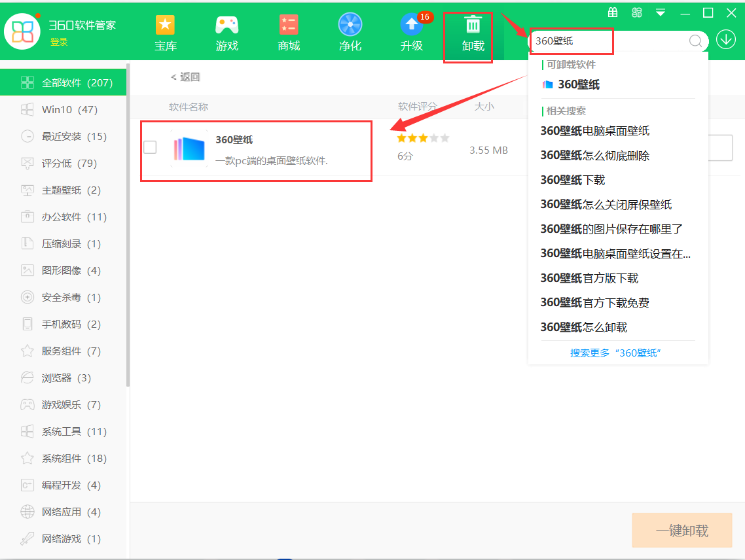The height and width of the screenshot is (560, 745).
Task: Select the 全部软件 category radio entry
Action: [64, 82]
